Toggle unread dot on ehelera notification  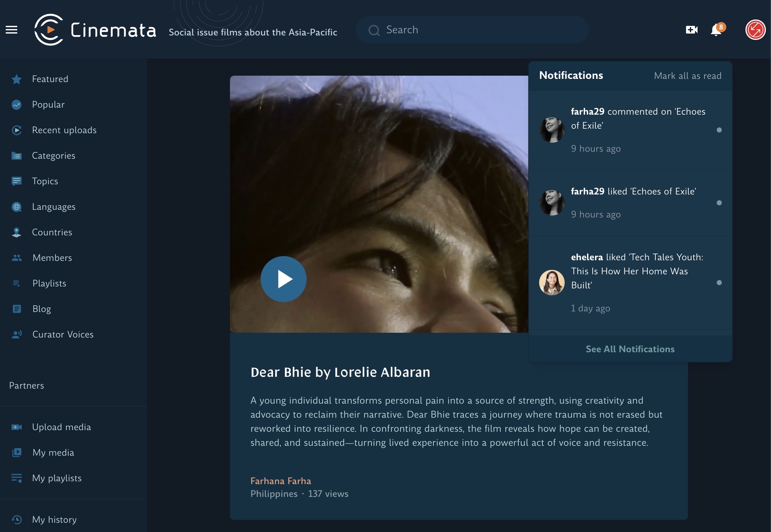(x=719, y=283)
